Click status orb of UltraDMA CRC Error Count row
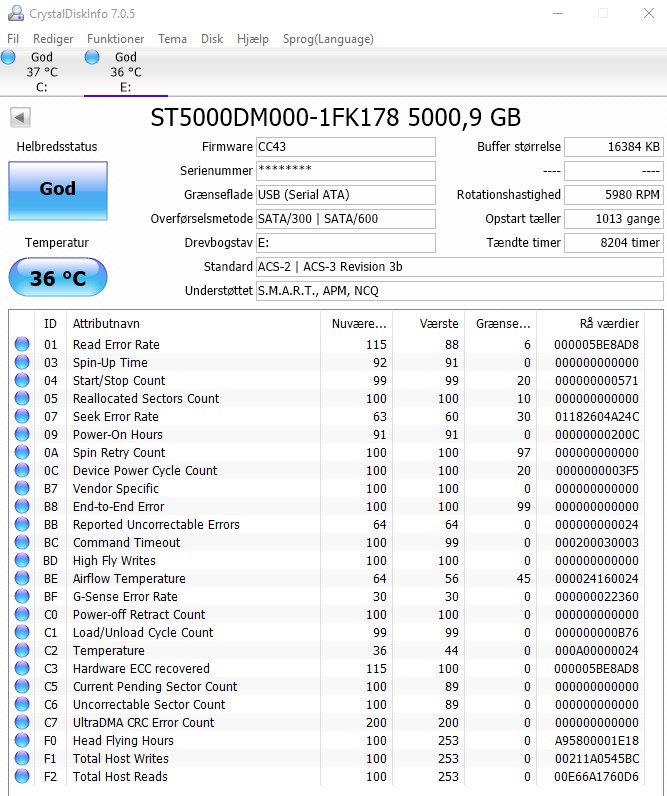Viewport: 667px width, 796px height. click(x=22, y=722)
